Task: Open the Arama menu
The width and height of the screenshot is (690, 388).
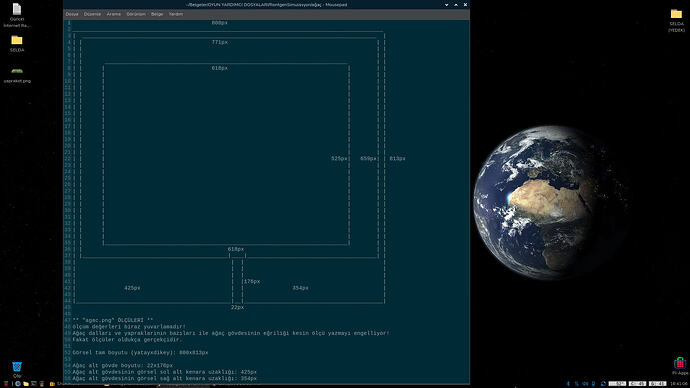Action: [114, 14]
